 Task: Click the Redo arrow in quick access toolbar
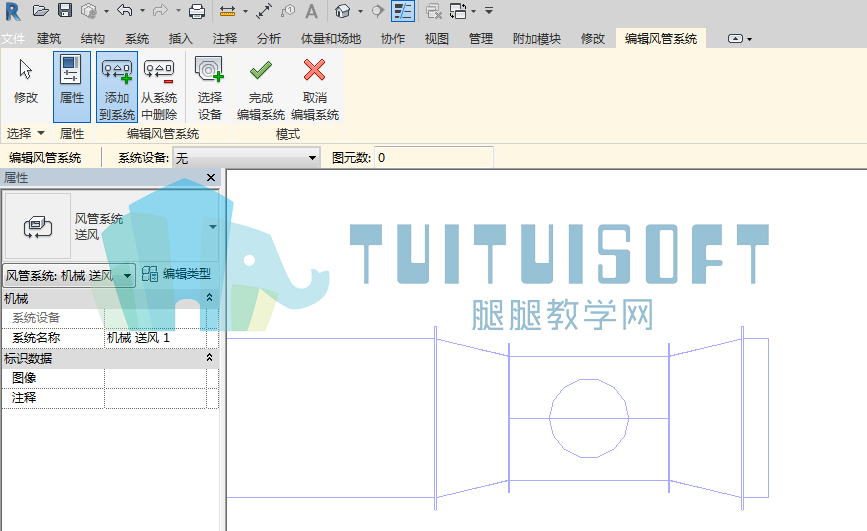[x=160, y=11]
